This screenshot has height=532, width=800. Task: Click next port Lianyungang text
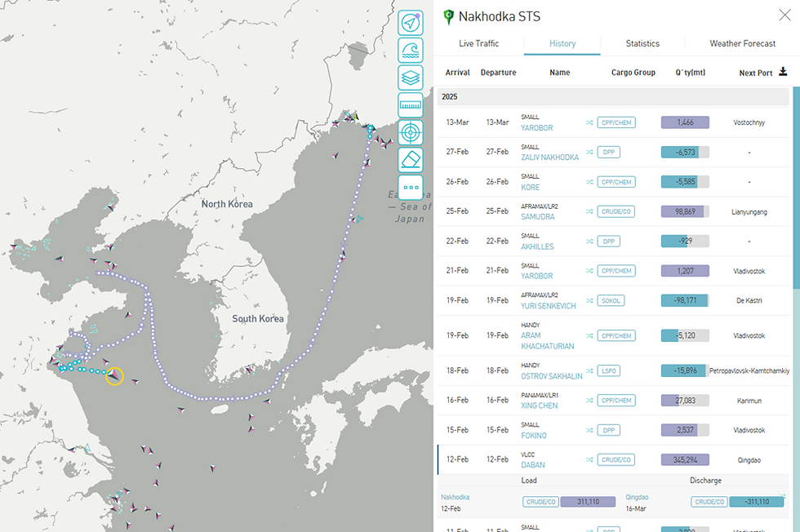coord(749,211)
